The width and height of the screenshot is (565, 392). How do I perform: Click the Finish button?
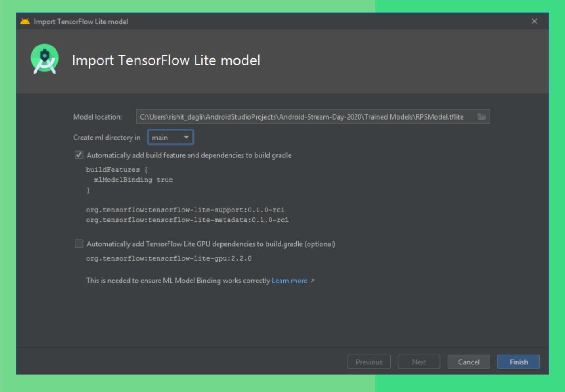[x=518, y=362]
